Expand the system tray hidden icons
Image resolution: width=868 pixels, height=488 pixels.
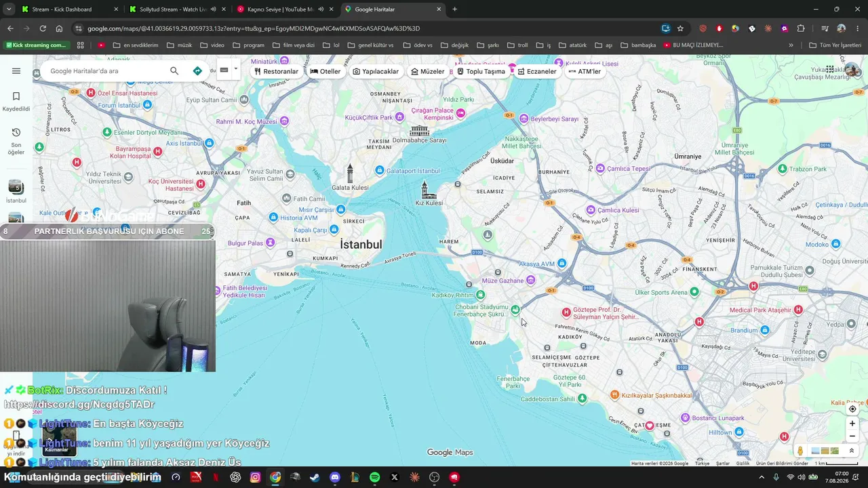point(762,477)
